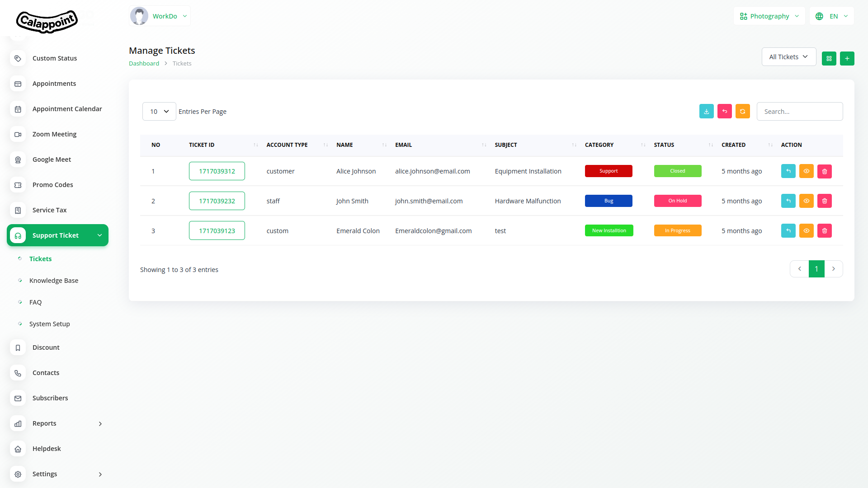
Task: Click the blue download export icon
Action: click(706, 111)
